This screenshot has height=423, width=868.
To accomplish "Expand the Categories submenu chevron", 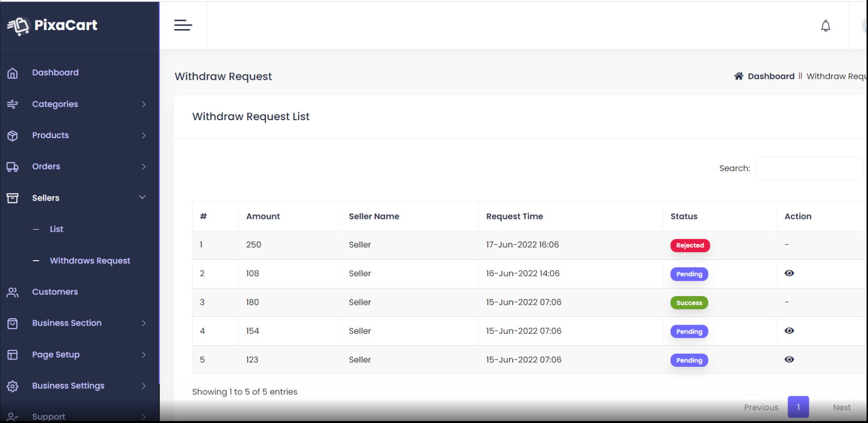I will point(144,104).
